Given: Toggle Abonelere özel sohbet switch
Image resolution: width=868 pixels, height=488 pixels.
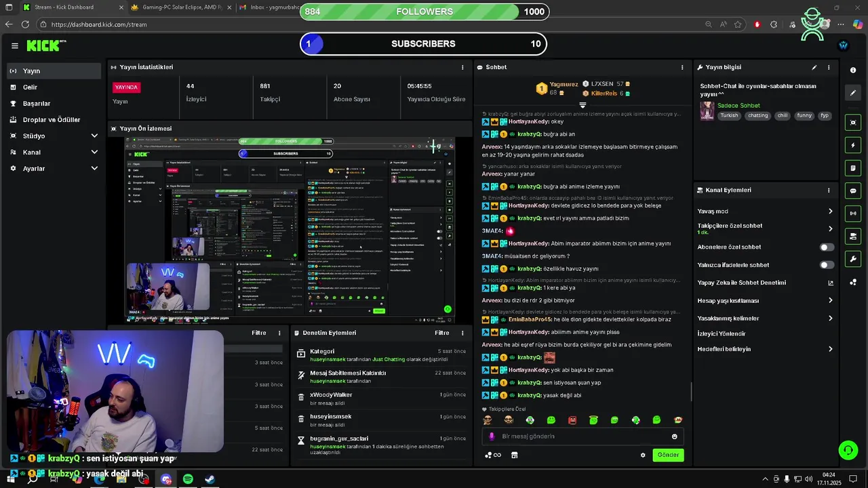Looking at the screenshot, I should (827, 247).
